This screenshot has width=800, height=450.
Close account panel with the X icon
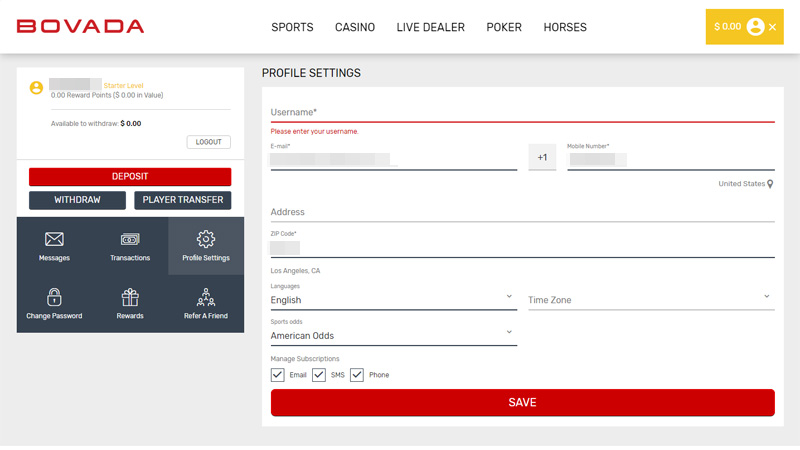click(x=772, y=27)
